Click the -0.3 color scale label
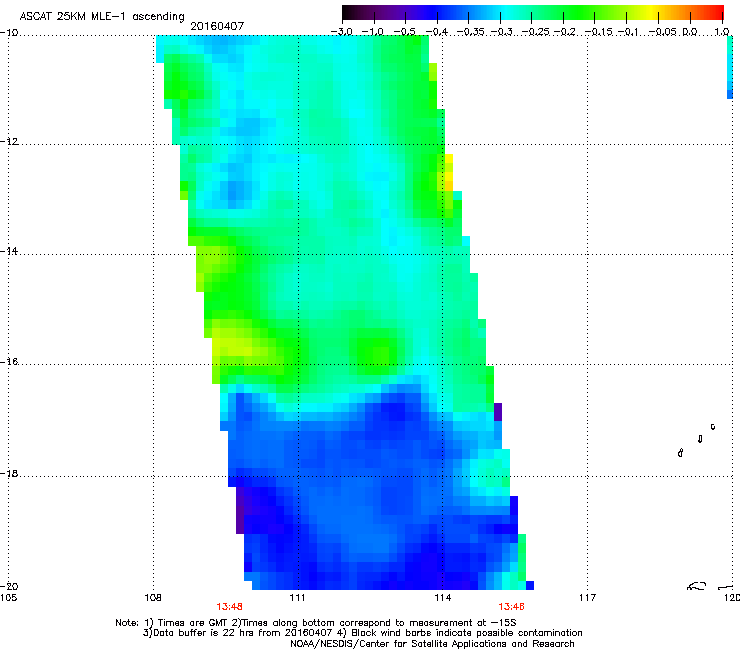 click(x=501, y=32)
